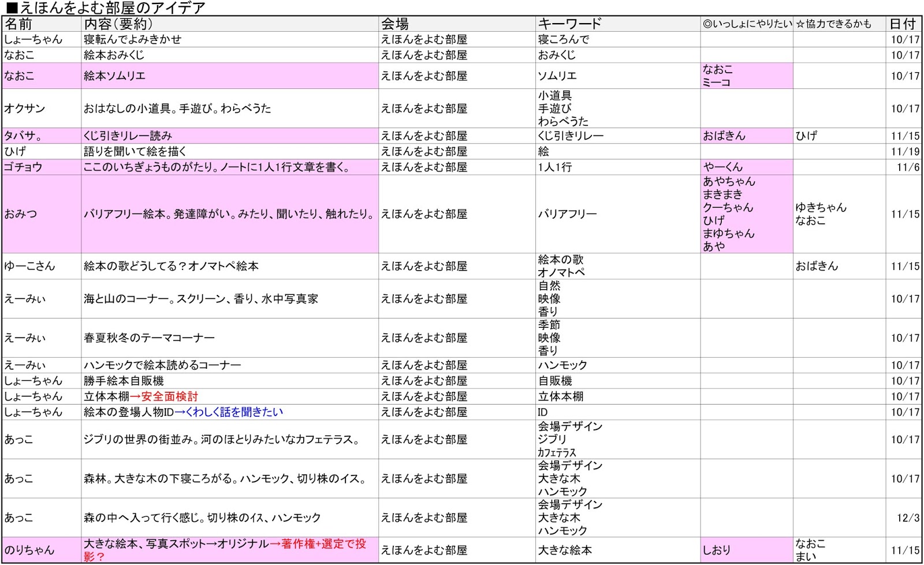924x565 pixels.
Task: Select the date cell 11/19
Action: coord(903,151)
